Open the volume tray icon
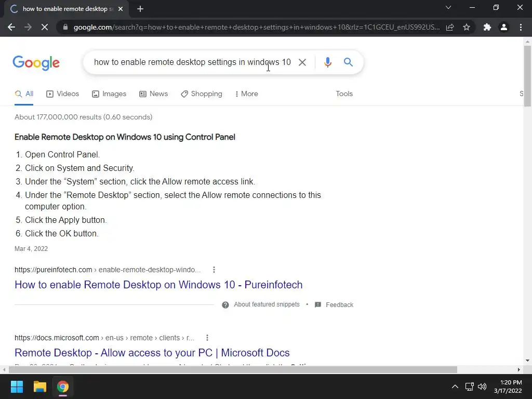Image resolution: width=532 pixels, height=399 pixels. coord(482,387)
